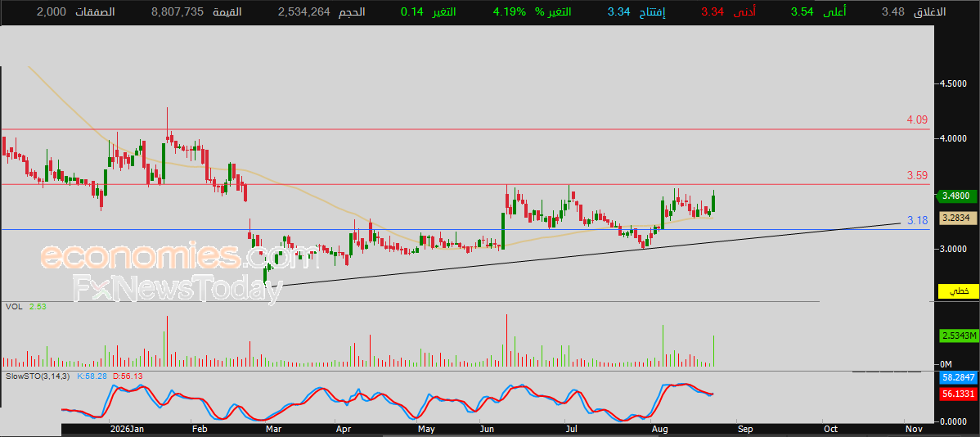Click the green 2.5343M volume tag
Screen dimensions: 980x437
coord(959,336)
